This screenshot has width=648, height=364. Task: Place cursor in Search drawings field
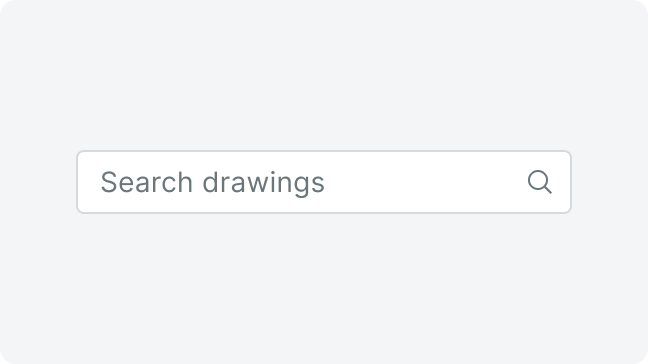pos(324,182)
